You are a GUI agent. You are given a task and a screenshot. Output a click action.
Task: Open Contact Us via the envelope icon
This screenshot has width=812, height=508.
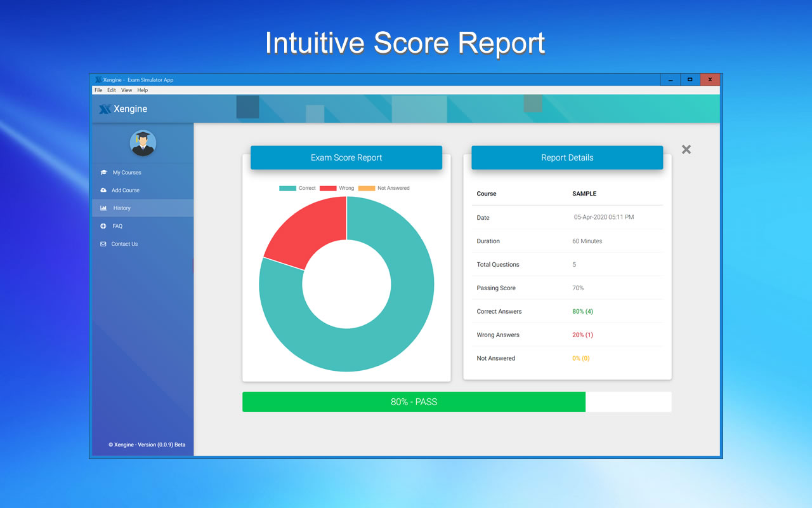pyautogui.click(x=103, y=243)
